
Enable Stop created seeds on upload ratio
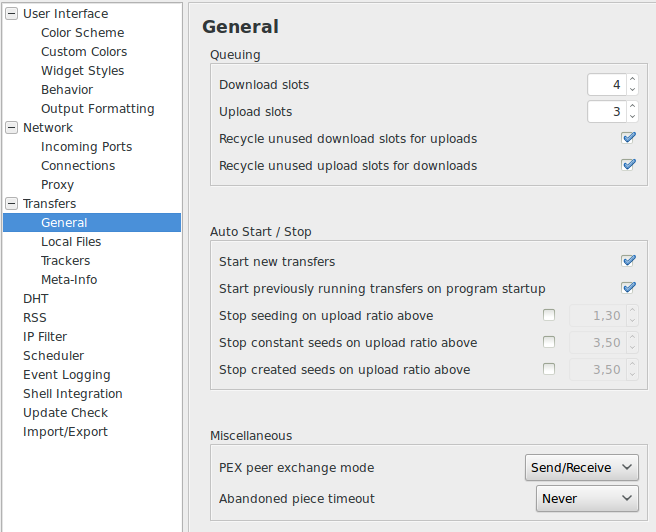pos(548,369)
